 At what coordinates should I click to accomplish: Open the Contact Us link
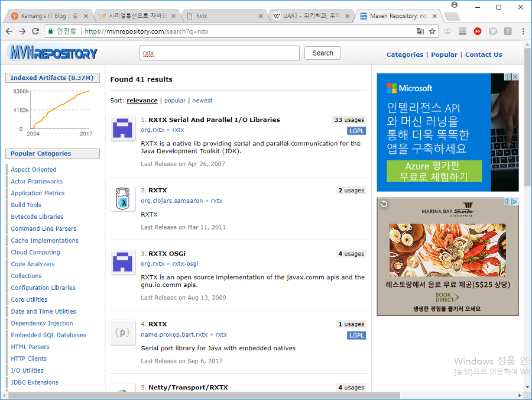pos(484,54)
